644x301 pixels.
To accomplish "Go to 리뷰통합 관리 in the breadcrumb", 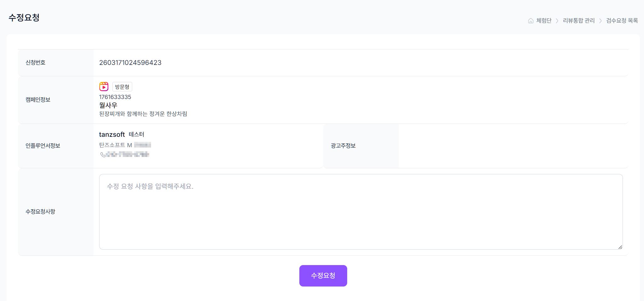I will tap(579, 21).
